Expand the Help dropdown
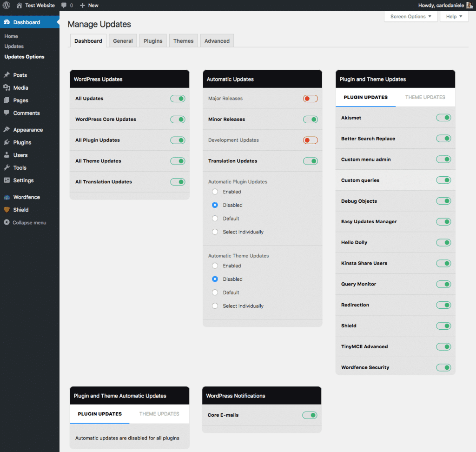 point(454,16)
